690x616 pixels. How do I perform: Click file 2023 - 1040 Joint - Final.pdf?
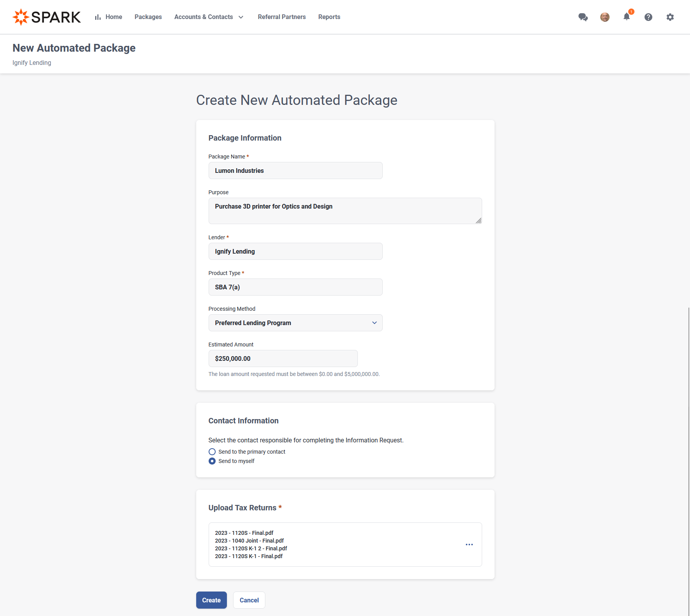(x=249, y=541)
